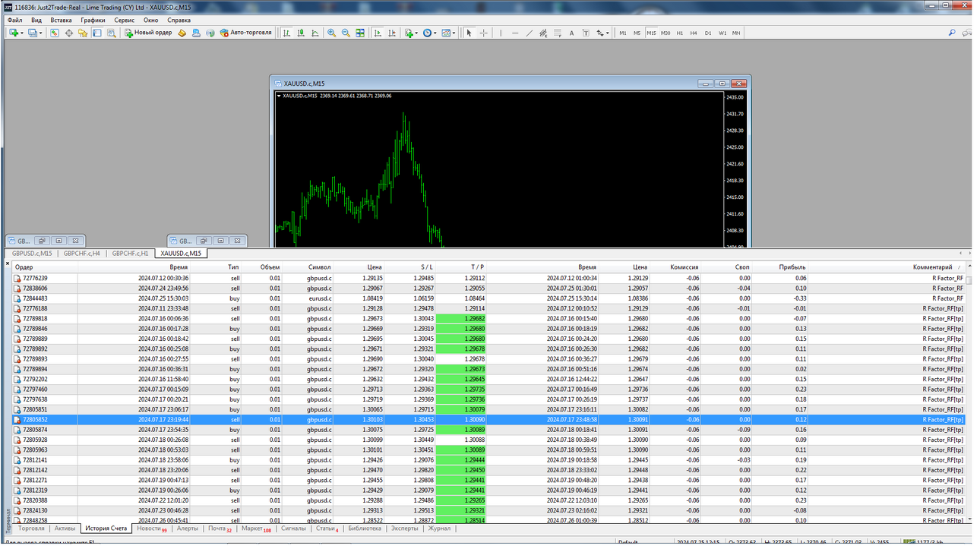
Task: Select the M1 timeframe
Action: coord(623,33)
